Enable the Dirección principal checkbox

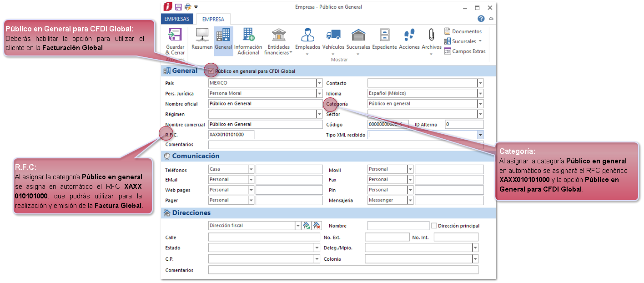[x=434, y=226]
